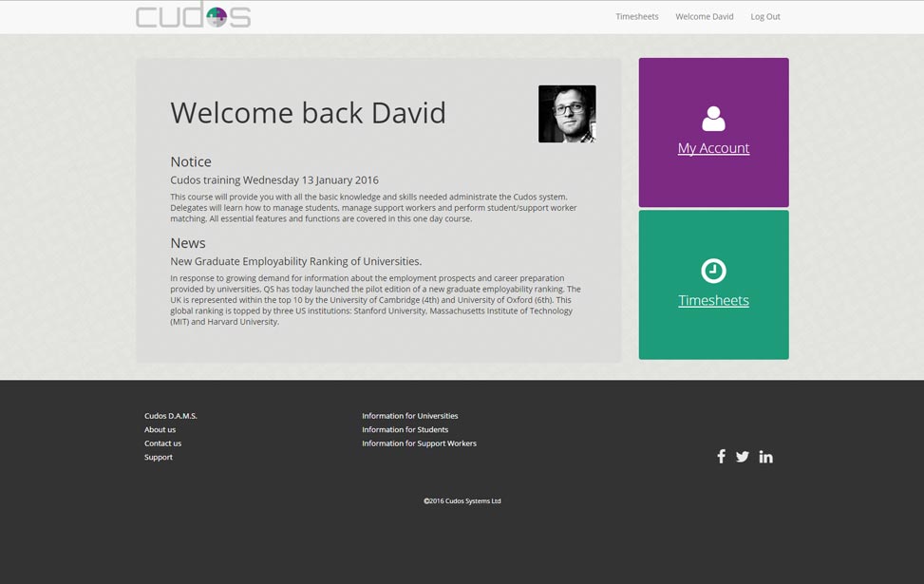
Task: Click the user silhouette icon above My Account
Action: pyautogui.click(x=713, y=119)
